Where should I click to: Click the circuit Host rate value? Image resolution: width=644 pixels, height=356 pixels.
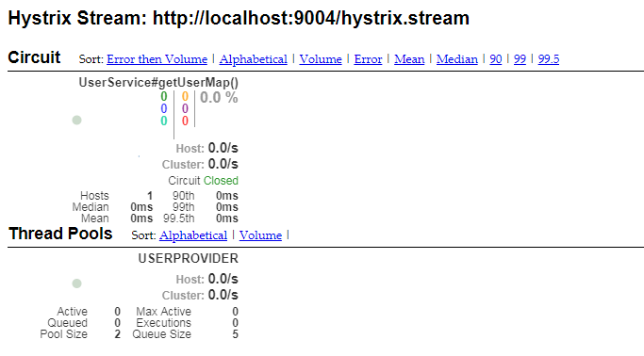pos(223,148)
